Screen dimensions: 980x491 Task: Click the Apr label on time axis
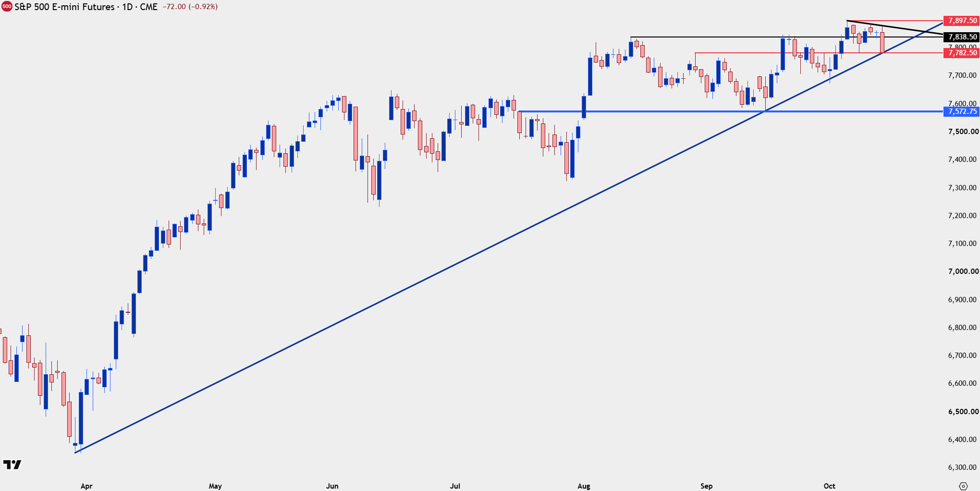coord(86,486)
